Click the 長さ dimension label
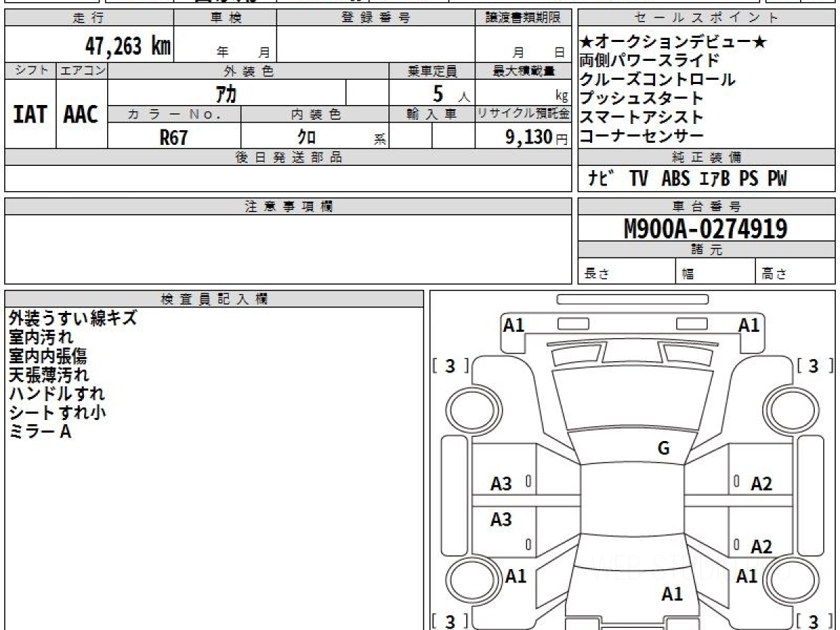The width and height of the screenshot is (840, 630). (x=596, y=274)
